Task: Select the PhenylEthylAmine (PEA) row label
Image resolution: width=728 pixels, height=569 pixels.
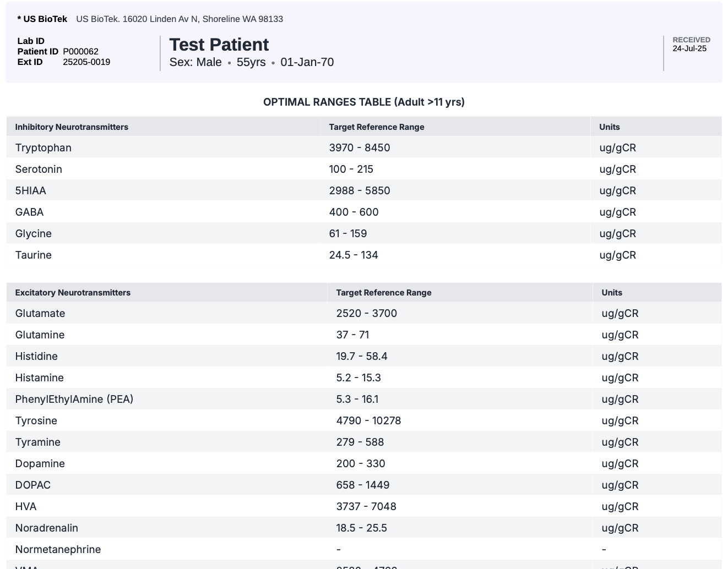Action: tap(74, 400)
